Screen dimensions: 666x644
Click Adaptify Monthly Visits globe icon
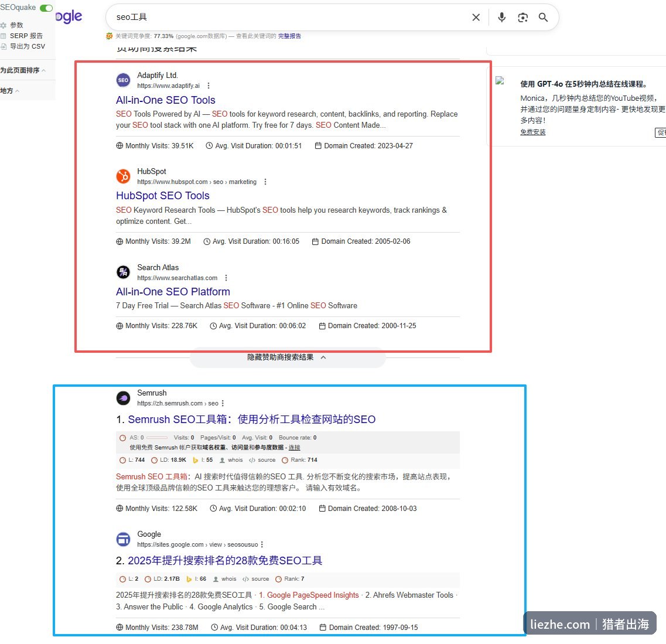point(119,146)
